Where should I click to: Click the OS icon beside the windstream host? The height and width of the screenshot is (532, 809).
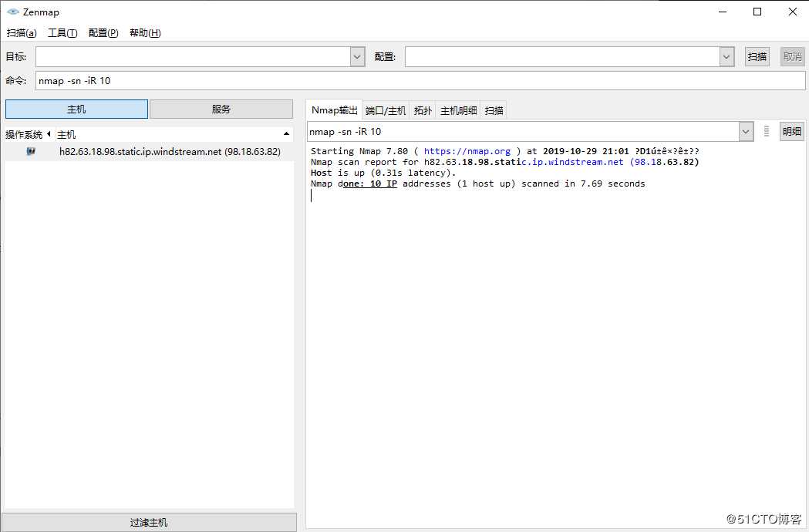[31, 151]
